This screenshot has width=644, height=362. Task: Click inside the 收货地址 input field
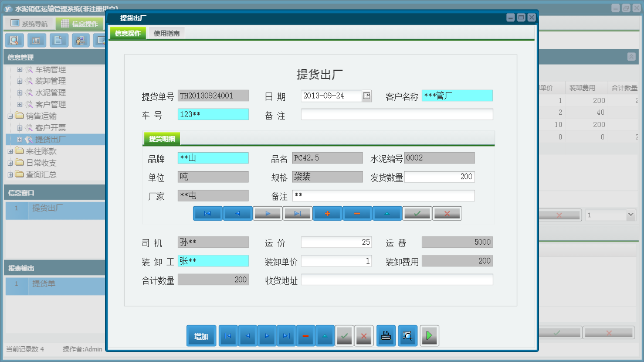(x=396, y=280)
